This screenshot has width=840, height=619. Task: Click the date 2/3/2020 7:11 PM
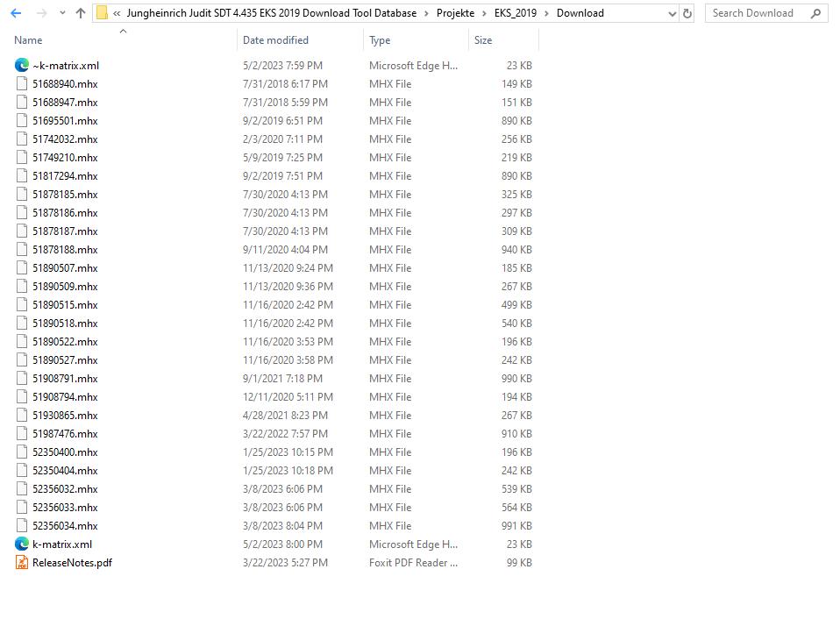[282, 139]
